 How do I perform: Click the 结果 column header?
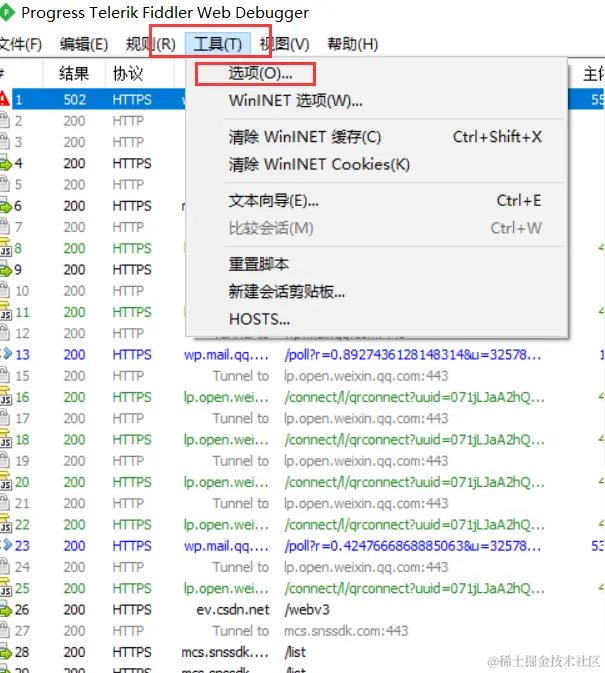pyautogui.click(x=74, y=73)
